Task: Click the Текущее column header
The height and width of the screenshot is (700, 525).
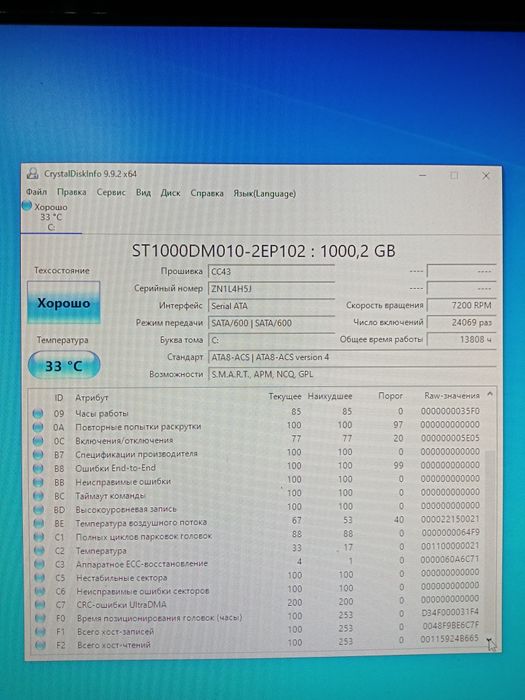Action: pyautogui.click(x=285, y=396)
